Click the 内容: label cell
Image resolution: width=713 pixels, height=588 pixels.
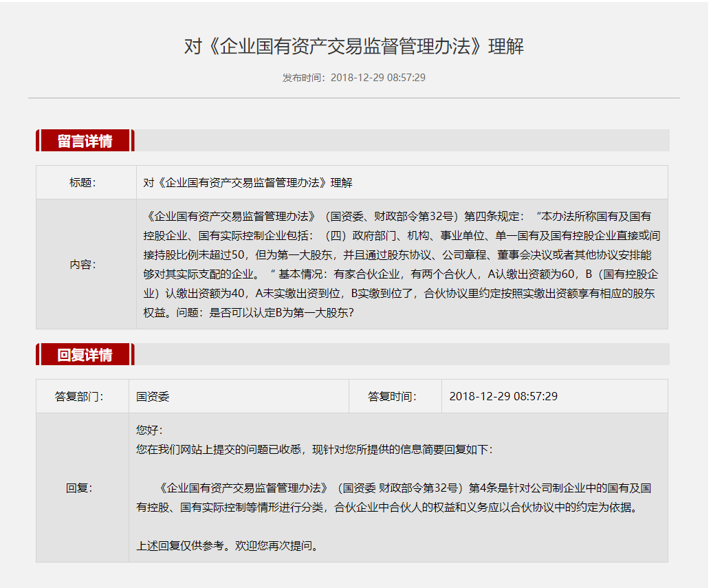[x=87, y=264]
